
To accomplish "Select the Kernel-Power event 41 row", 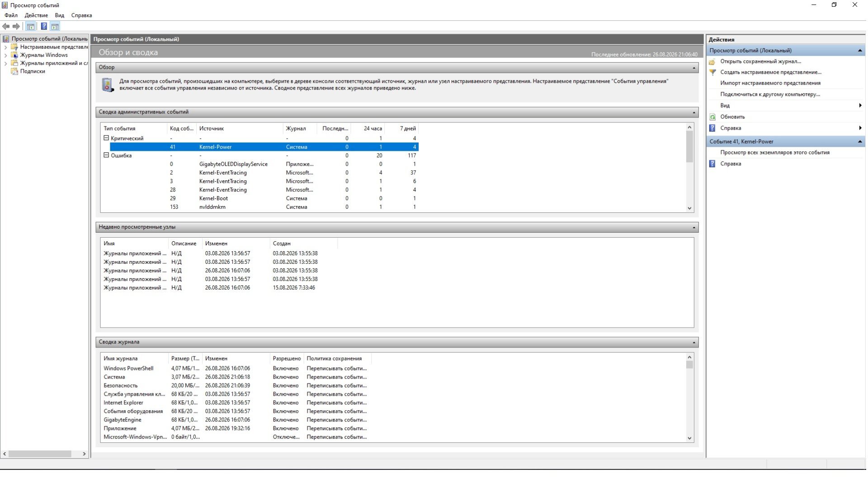I will click(264, 147).
